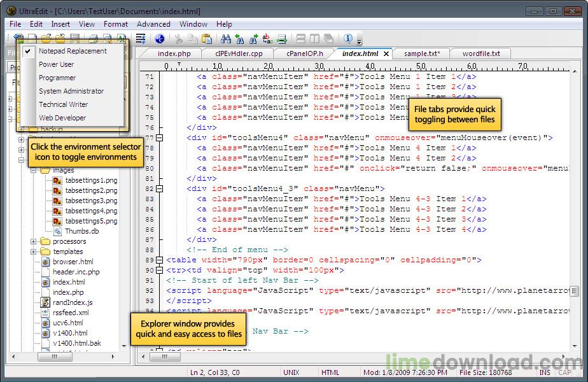Select the checked Notepad Replacement environment
The height and width of the screenshot is (382, 588).
pyautogui.click(x=73, y=51)
